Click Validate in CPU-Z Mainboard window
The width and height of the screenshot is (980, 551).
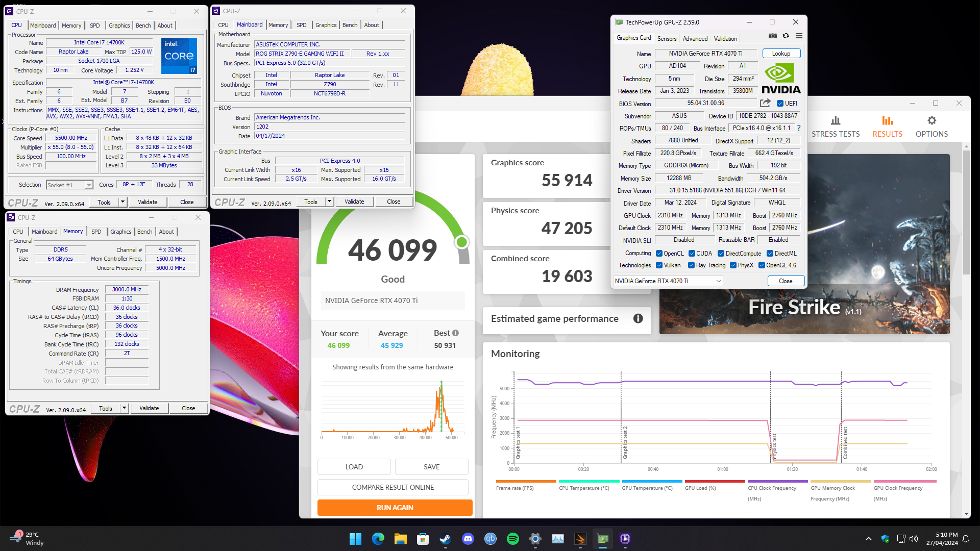[354, 202]
